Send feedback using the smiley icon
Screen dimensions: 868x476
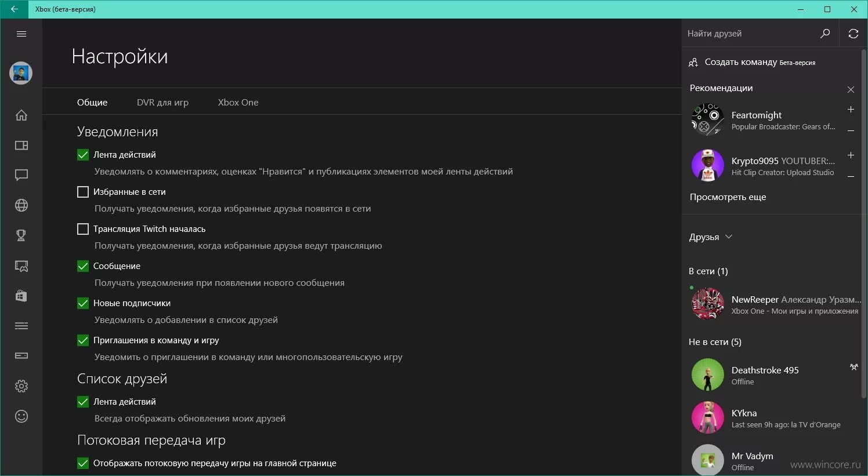(x=21, y=416)
